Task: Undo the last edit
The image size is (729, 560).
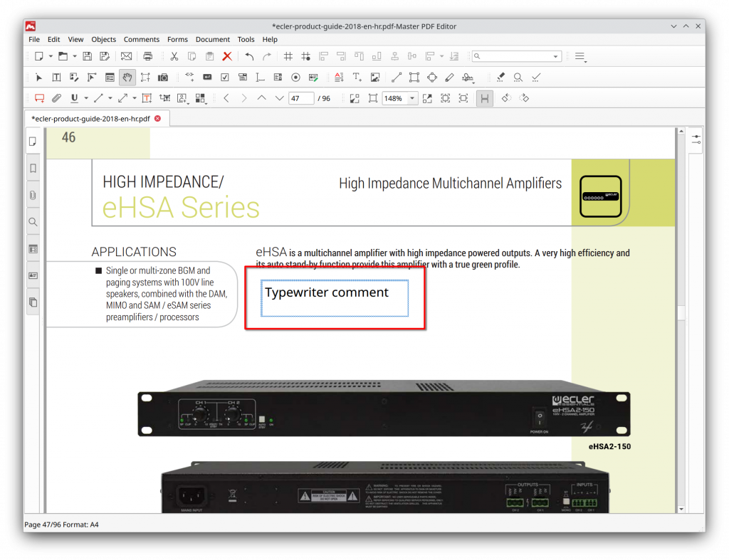Action: click(x=248, y=56)
